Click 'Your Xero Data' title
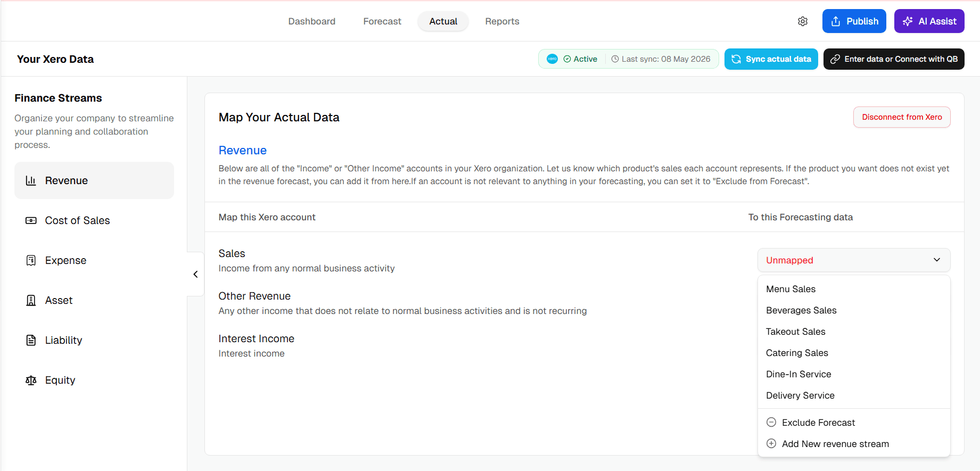 [x=55, y=59]
